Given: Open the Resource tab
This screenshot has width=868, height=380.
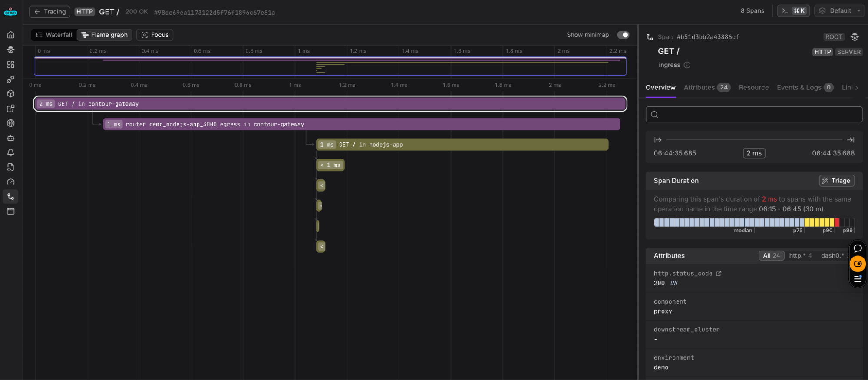Looking at the screenshot, I should point(754,88).
